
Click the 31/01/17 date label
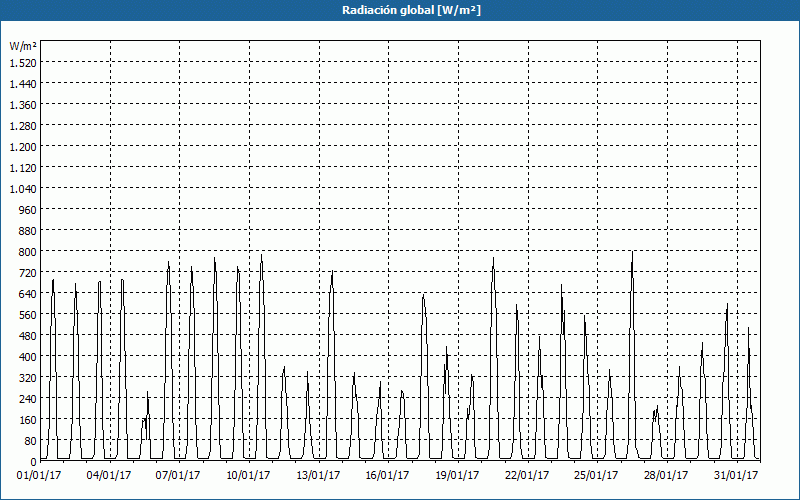point(736,476)
